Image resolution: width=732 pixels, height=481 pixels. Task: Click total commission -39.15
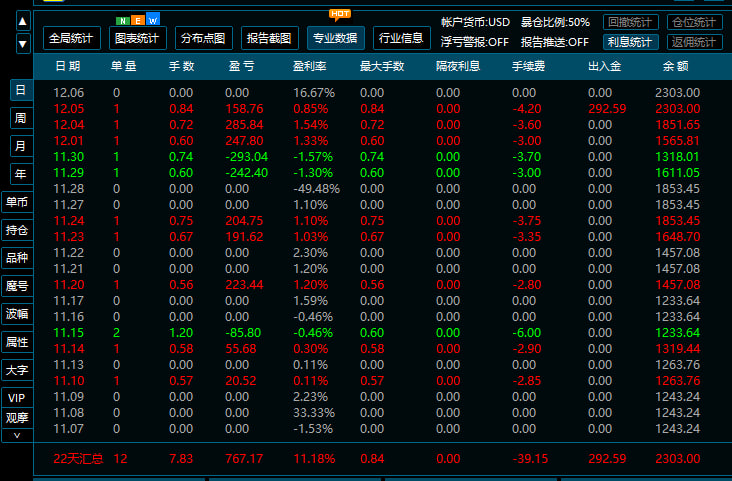click(x=530, y=459)
